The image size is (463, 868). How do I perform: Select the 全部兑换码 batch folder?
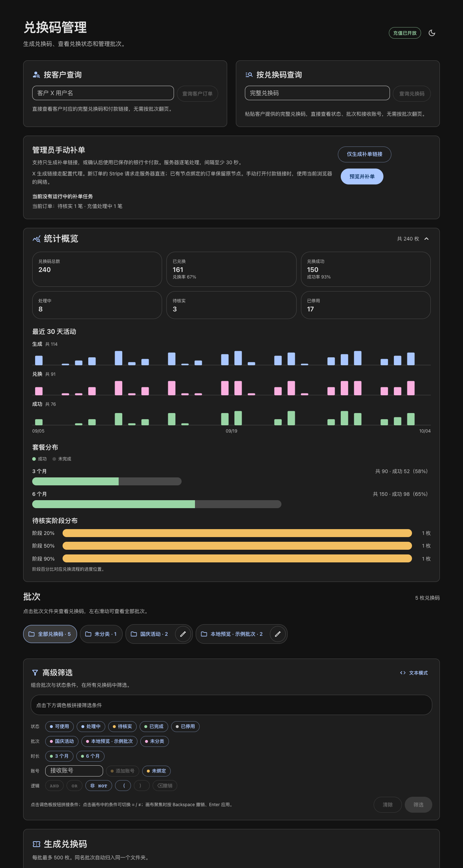(x=50, y=634)
